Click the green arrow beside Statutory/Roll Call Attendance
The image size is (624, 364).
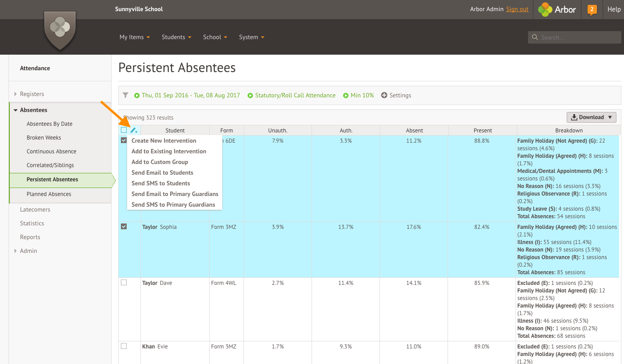[250, 96]
